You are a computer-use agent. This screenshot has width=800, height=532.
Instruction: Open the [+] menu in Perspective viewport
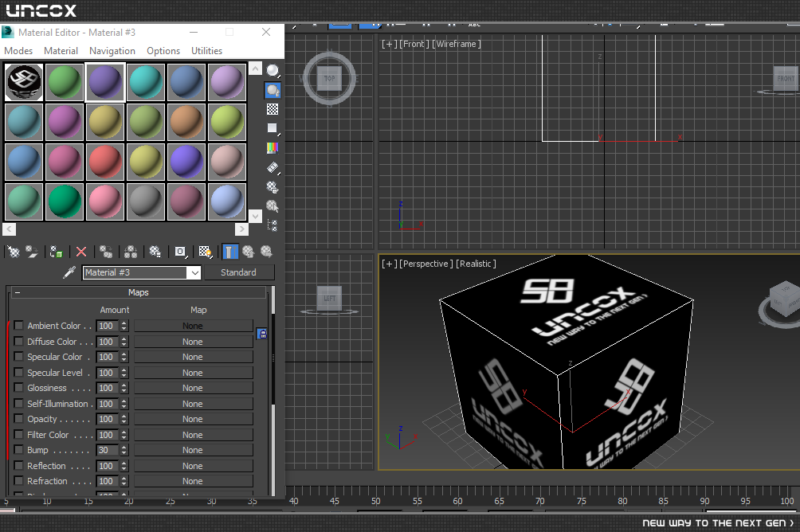click(390, 264)
